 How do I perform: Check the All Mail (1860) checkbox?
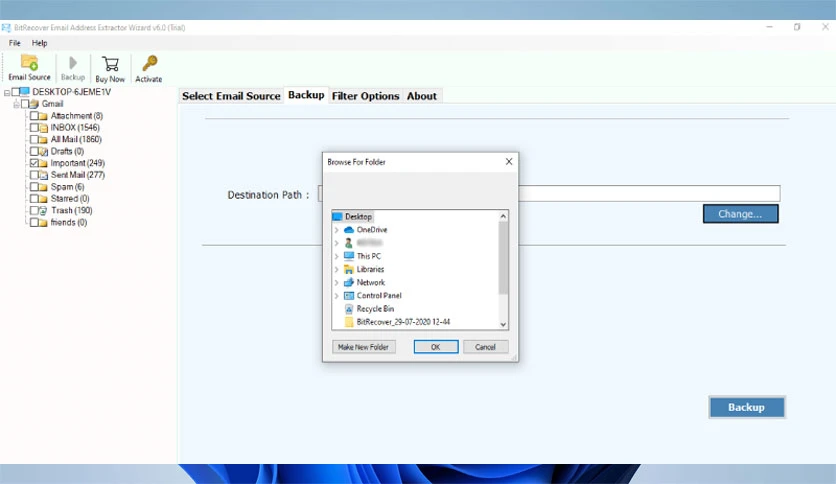[34, 139]
